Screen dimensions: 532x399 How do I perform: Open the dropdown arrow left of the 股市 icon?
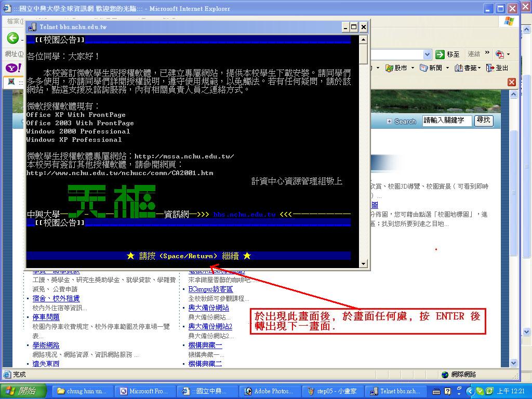[378, 68]
